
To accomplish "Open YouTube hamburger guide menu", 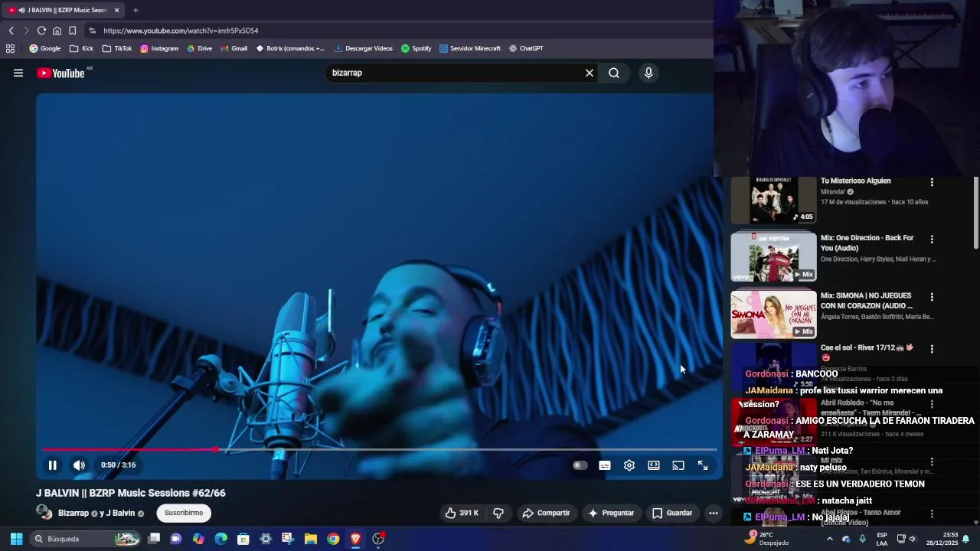I will point(18,73).
